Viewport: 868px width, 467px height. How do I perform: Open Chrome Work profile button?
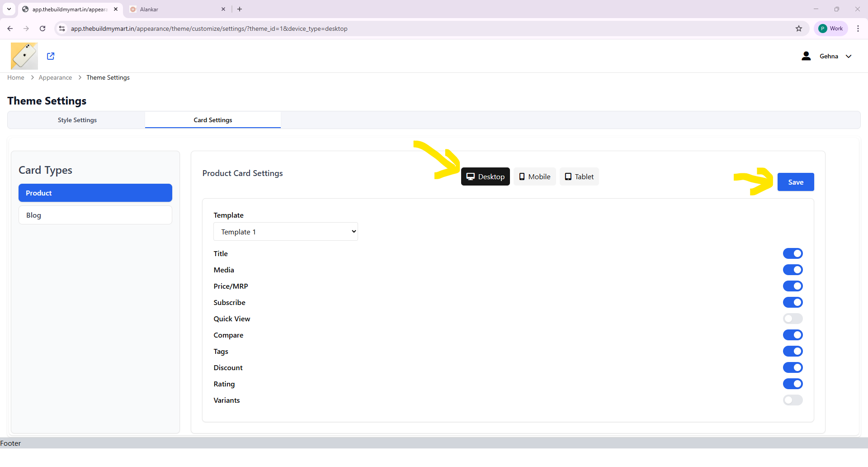tap(831, 29)
